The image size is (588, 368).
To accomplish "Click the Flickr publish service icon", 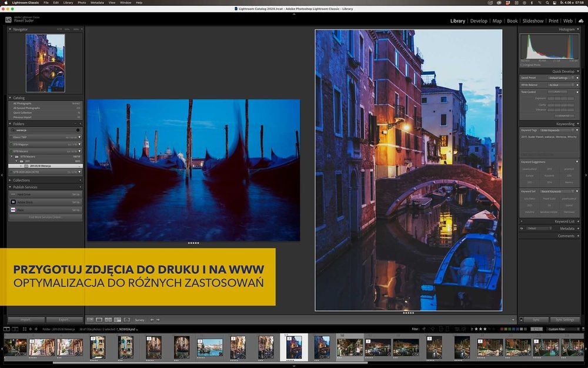I will pyautogui.click(x=13, y=210).
